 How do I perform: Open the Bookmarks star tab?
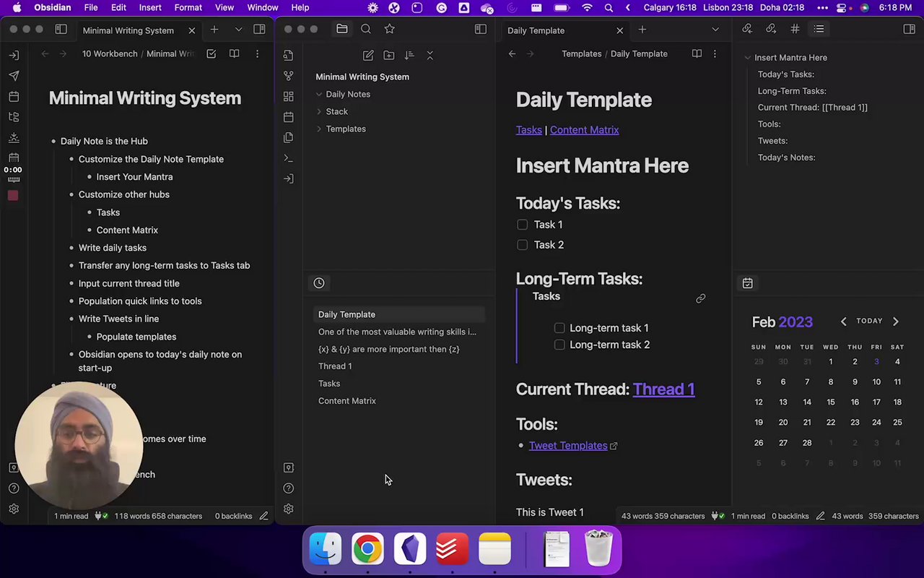point(390,29)
